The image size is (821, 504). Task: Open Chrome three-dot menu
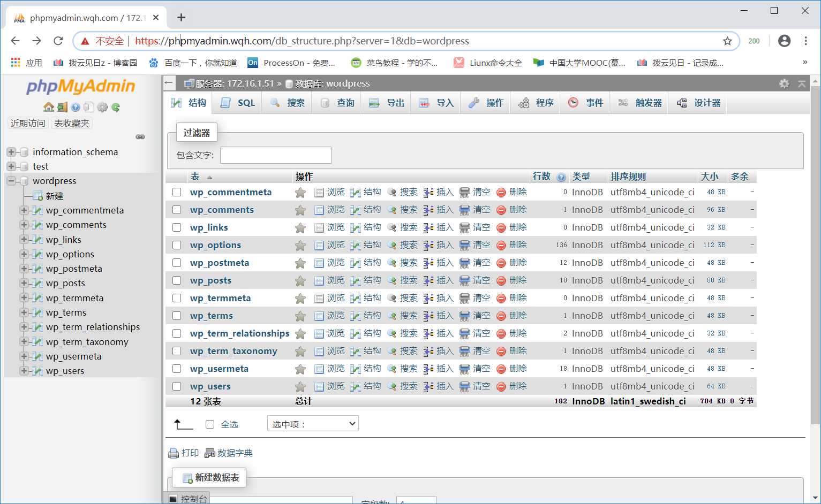click(x=805, y=41)
